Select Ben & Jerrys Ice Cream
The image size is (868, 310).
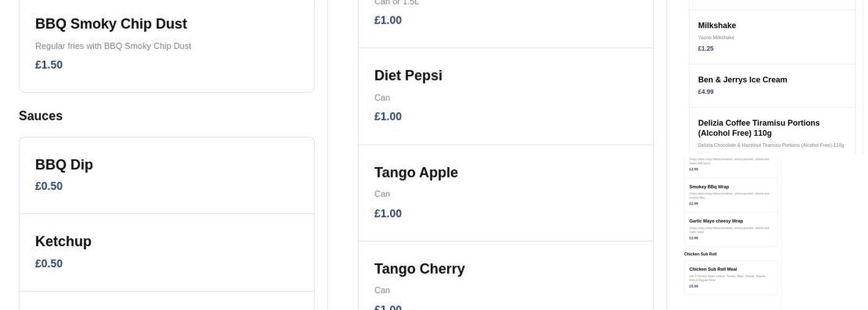[x=742, y=80]
